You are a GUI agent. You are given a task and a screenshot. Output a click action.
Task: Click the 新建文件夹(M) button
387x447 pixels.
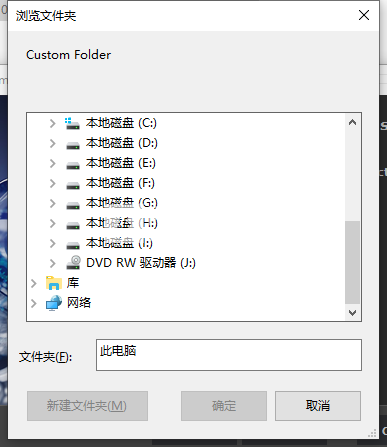point(87,406)
